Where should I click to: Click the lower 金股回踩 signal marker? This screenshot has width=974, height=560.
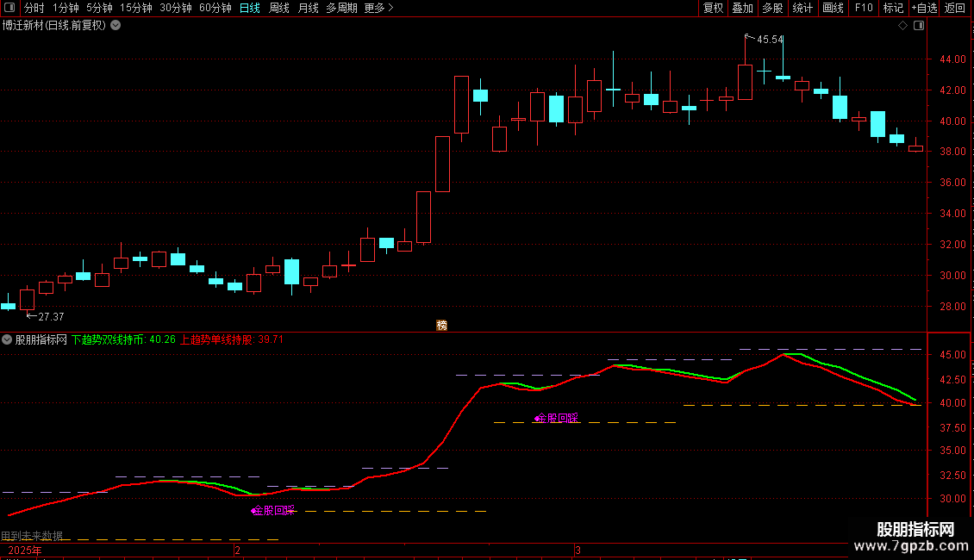pyautogui.click(x=273, y=510)
